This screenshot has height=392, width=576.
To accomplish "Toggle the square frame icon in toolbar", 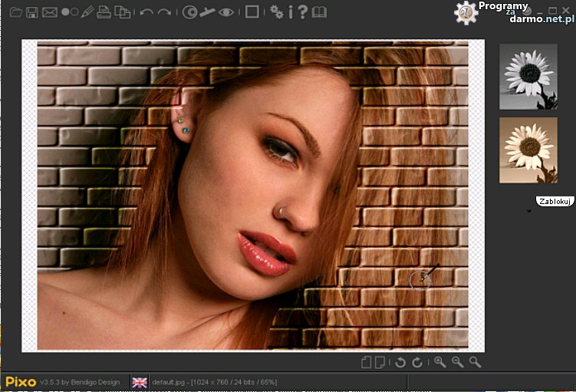I will 251,12.
